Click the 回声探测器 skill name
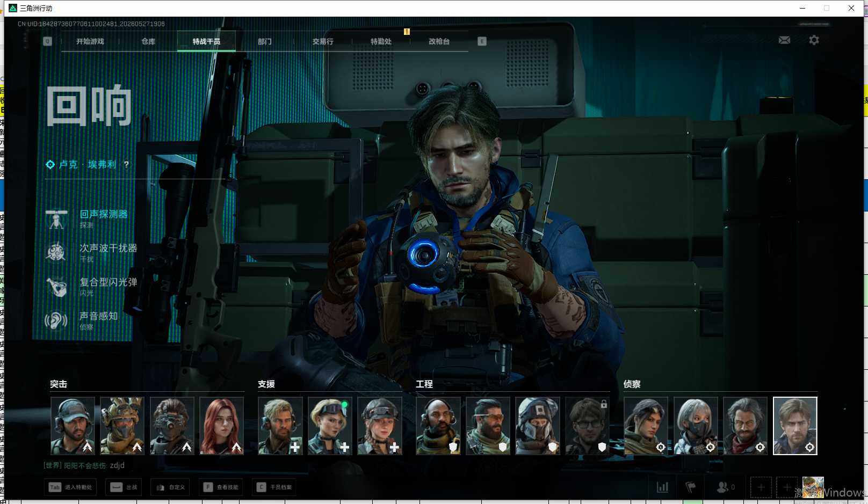The height and width of the screenshot is (504, 868). (104, 214)
